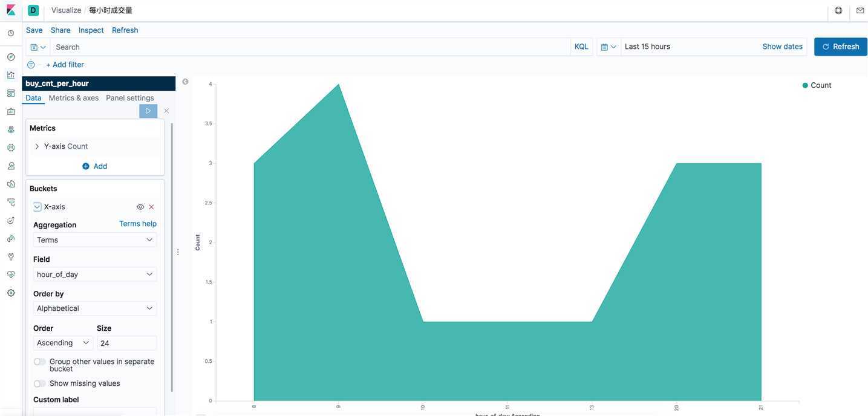
Task: Click the buy_cnt_per_hour index title
Action: pyautogui.click(x=57, y=83)
